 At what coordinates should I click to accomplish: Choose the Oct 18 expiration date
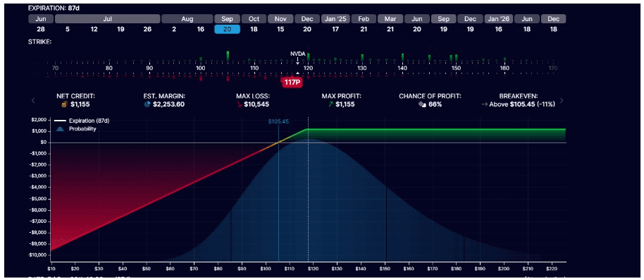(x=254, y=29)
